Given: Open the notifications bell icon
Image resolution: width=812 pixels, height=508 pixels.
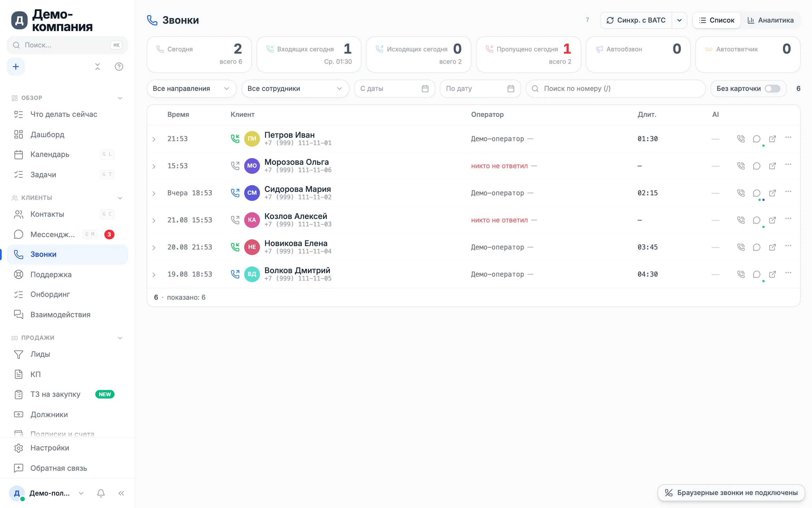Looking at the screenshot, I should point(101,493).
